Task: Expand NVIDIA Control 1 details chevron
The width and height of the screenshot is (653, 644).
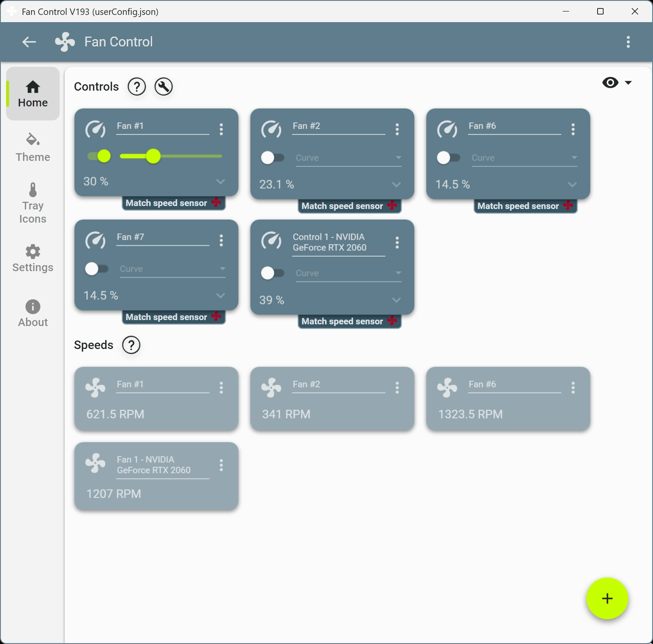Action: pos(396,300)
